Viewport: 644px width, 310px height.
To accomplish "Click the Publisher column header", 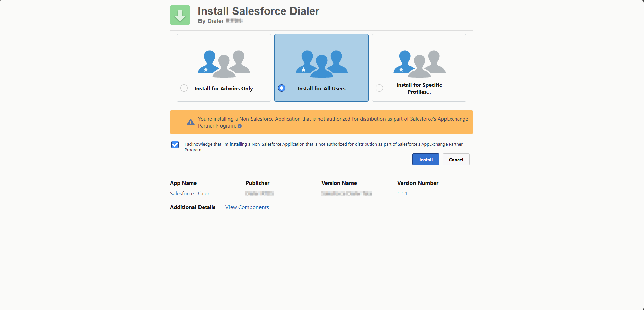I will click(x=257, y=183).
